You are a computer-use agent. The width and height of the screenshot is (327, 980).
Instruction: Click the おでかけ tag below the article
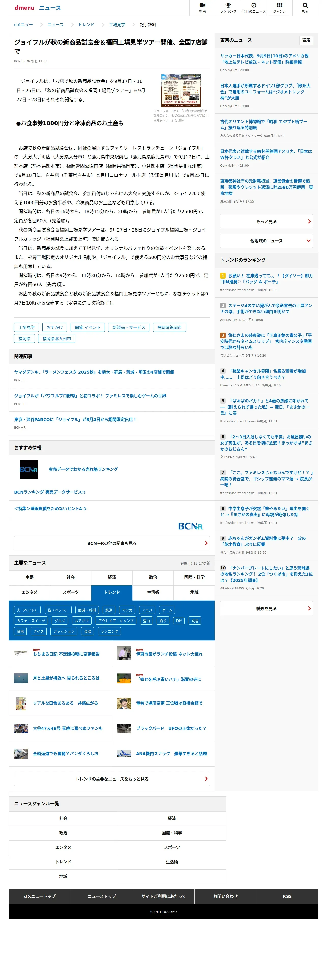click(54, 327)
